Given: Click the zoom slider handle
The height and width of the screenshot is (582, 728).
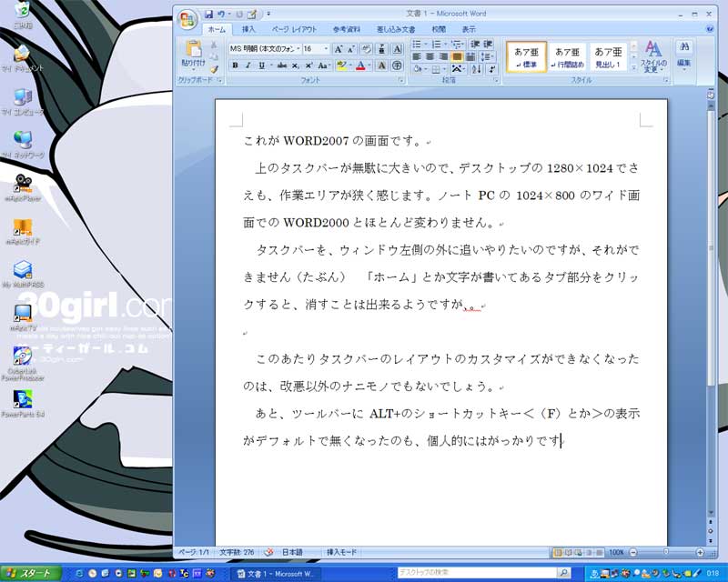Looking at the screenshot, I should (x=666, y=552).
